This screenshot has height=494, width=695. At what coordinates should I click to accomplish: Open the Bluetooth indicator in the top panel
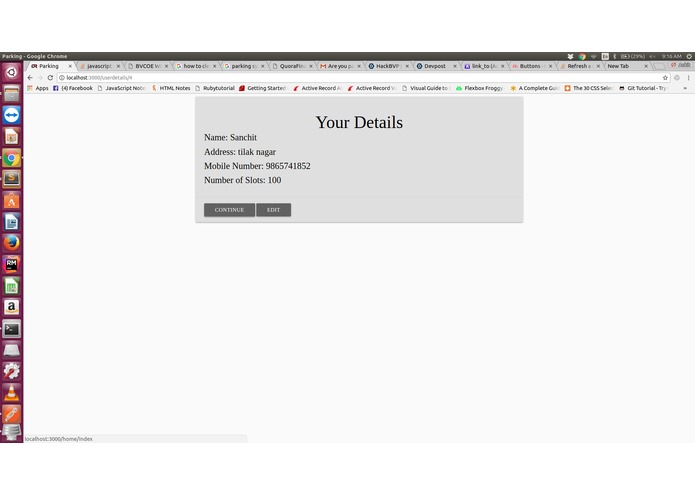(x=615, y=56)
